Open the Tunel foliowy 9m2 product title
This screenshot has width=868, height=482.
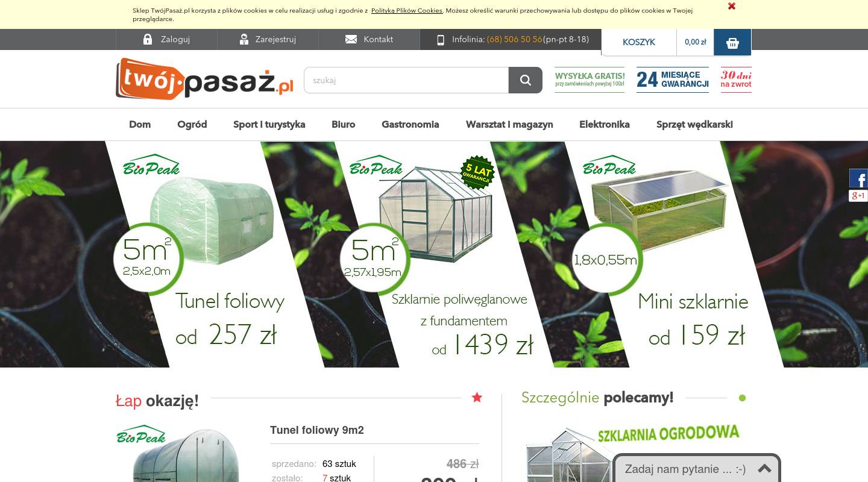tap(316, 430)
